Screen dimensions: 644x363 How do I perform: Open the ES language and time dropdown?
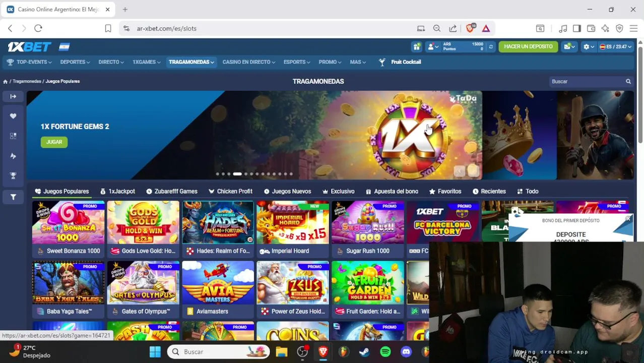coord(615,46)
